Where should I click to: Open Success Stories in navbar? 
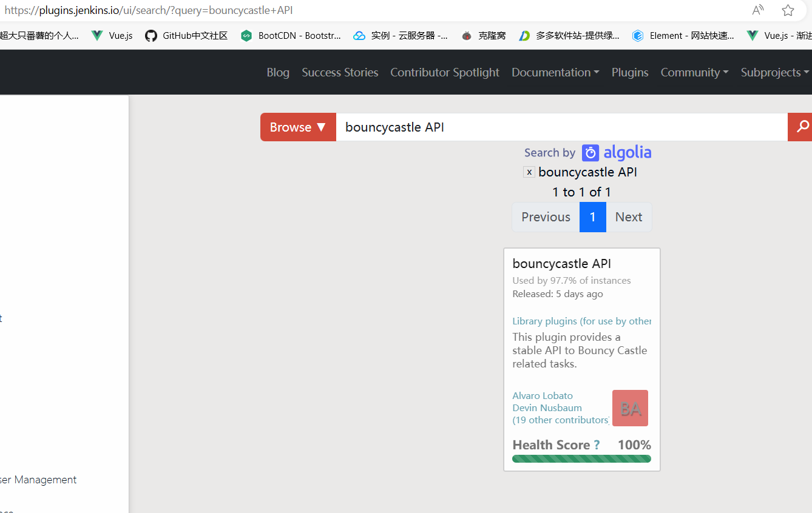click(340, 72)
